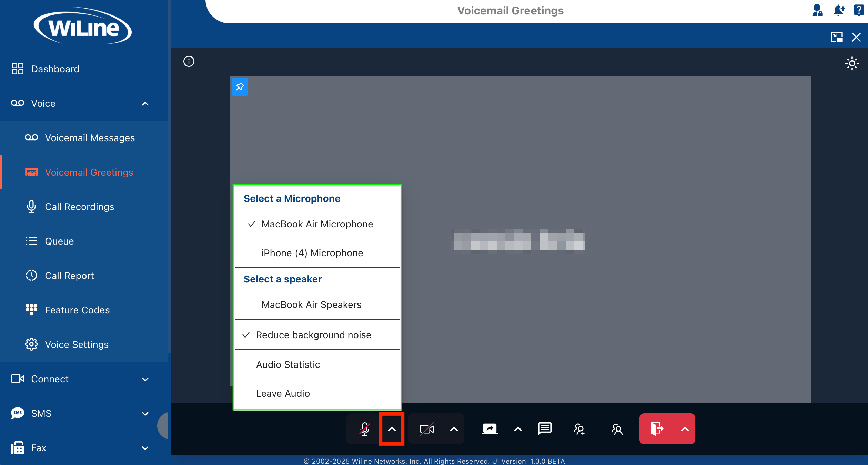Open the brightness control
Image resolution: width=868 pixels, height=465 pixels.
[851, 63]
